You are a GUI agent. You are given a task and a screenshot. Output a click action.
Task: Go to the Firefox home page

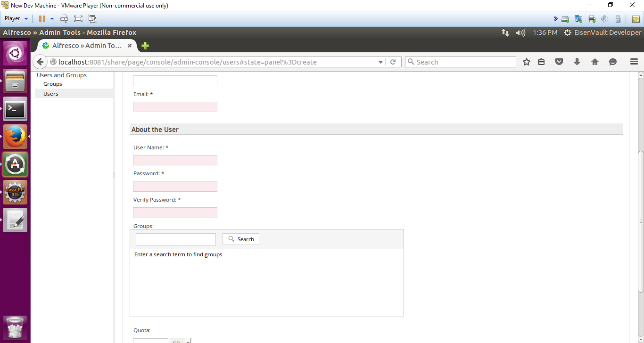click(x=595, y=62)
